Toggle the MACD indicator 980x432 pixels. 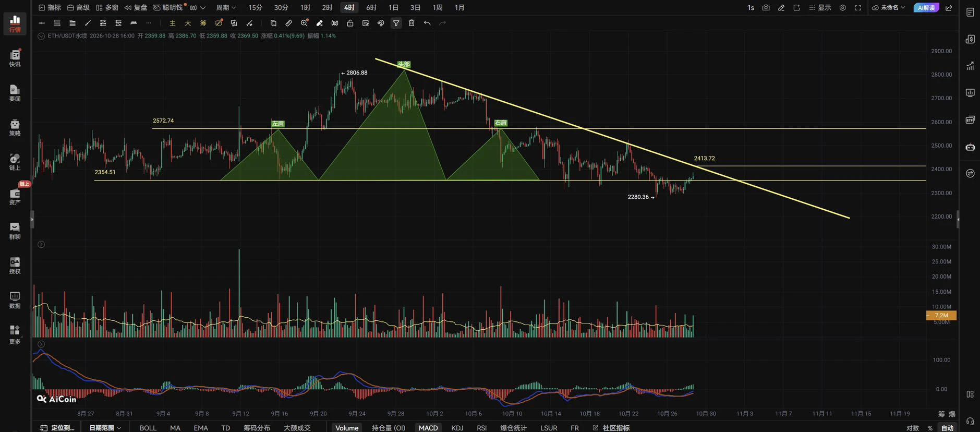click(x=428, y=428)
